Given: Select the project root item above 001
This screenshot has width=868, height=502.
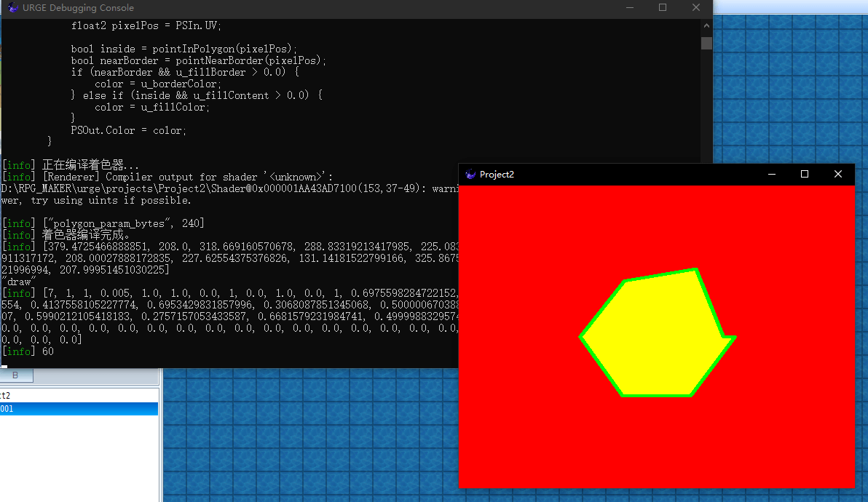Looking at the screenshot, I should 6,395.
